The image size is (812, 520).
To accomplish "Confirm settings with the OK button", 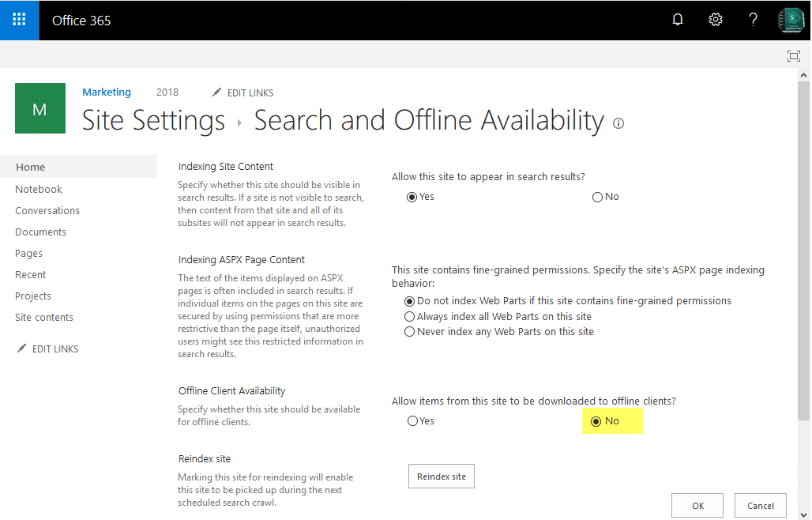I will [x=697, y=505].
